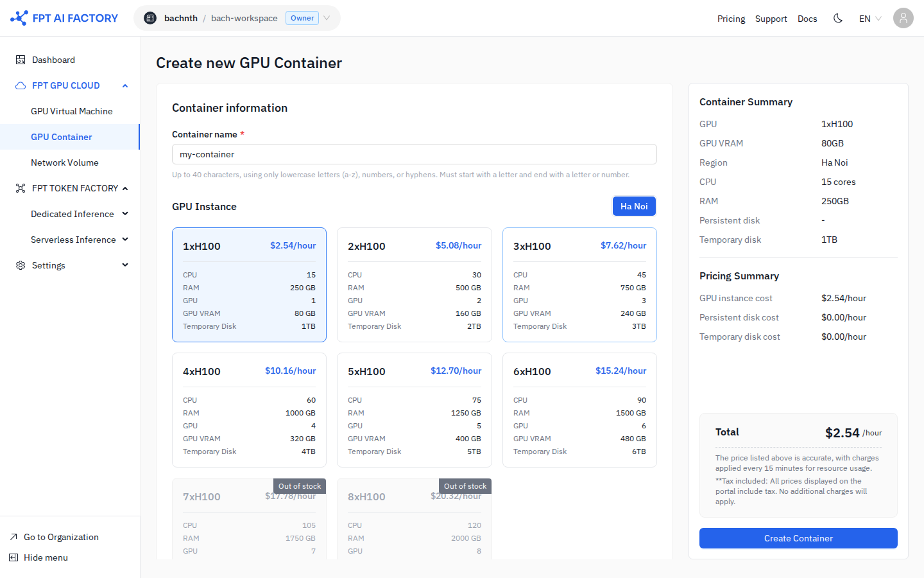The width and height of the screenshot is (924, 578).
Task: Open the Support link
Action: coord(771,19)
